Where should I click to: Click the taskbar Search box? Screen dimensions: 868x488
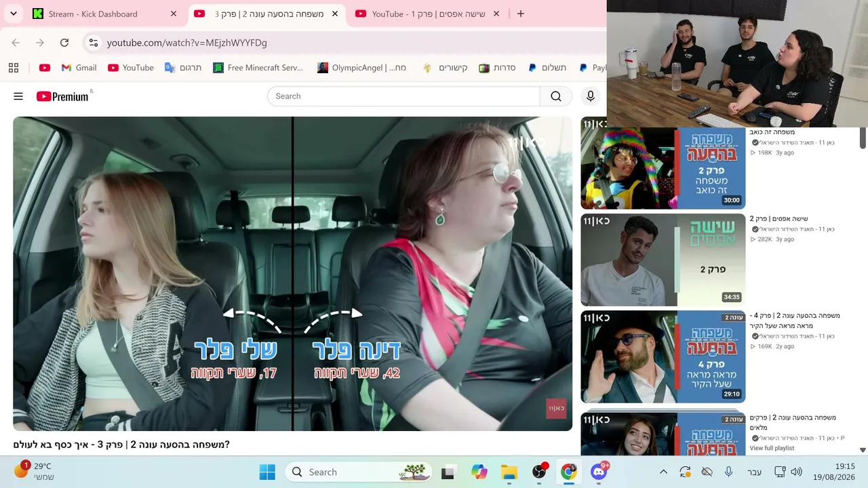359,472
